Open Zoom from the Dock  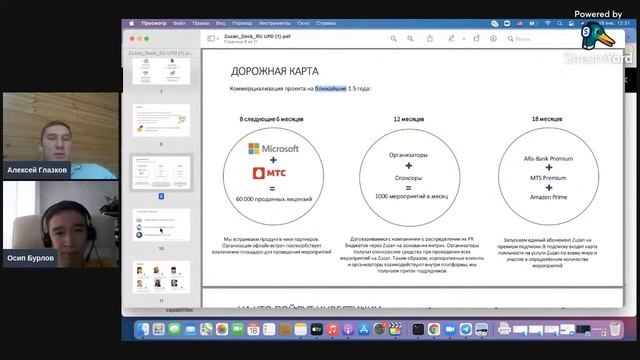pyautogui.click(x=450, y=329)
